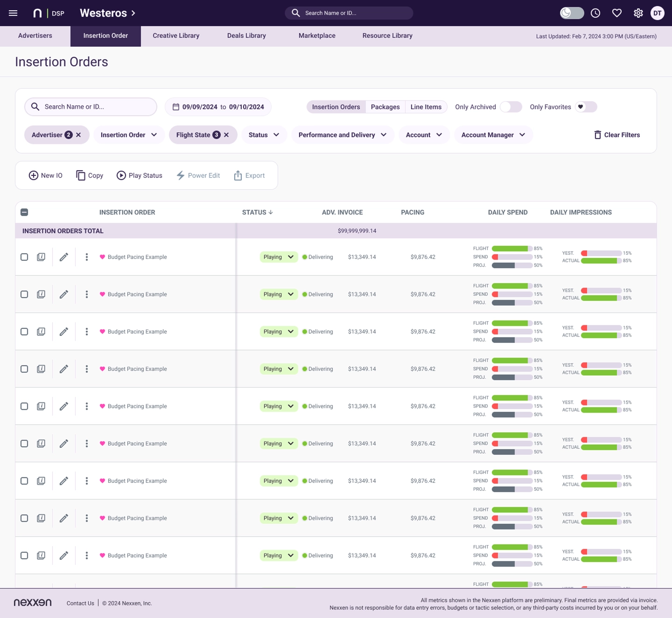Image resolution: width=672 pixels, height=618 pixels.
Task: Open the history clock icon in the header
Action: click(595, 13)
